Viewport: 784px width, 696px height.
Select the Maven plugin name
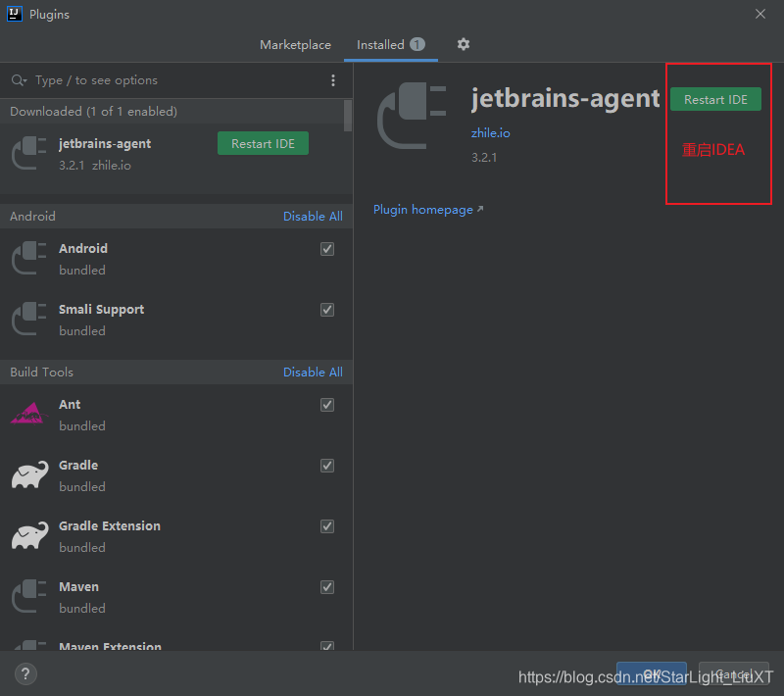[x=78, y=587]
